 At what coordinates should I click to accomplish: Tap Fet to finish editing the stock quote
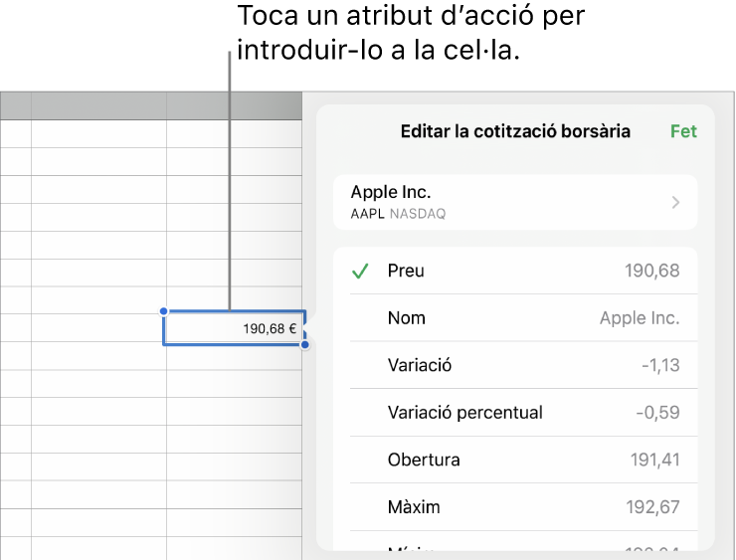pos(683,131)
